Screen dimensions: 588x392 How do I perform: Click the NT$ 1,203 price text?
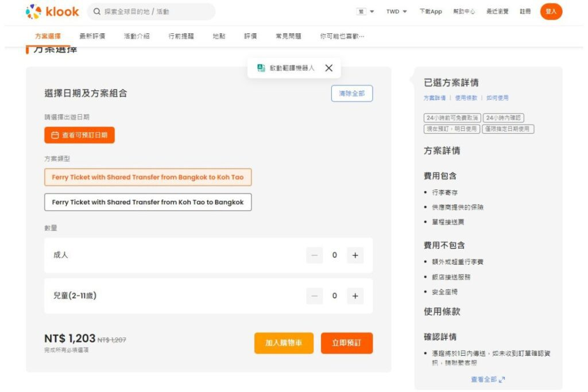click(69, 339)
